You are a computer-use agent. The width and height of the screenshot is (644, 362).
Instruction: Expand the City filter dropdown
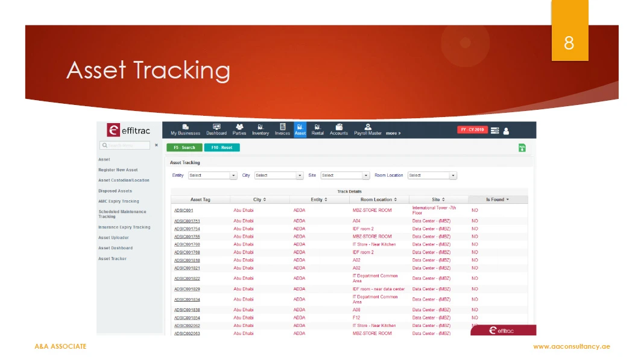(x=279, y=176)
